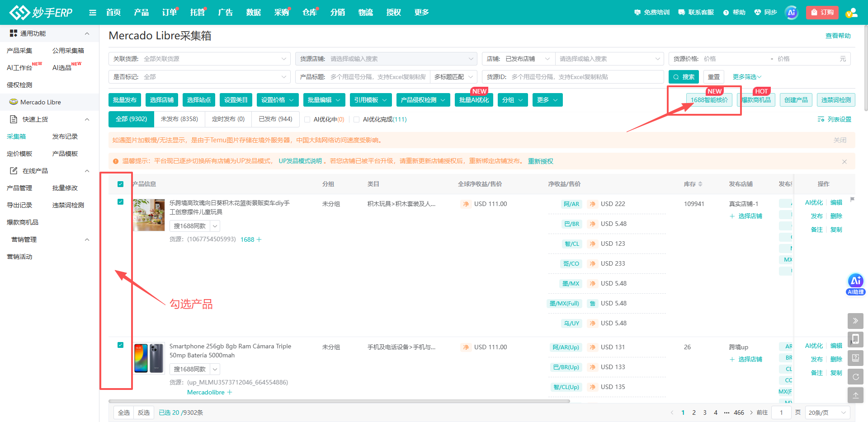Viewport: 868px width, 422px height.
Task: Click the hamburger menu icon beside the logo
Action: pos(93,13)
